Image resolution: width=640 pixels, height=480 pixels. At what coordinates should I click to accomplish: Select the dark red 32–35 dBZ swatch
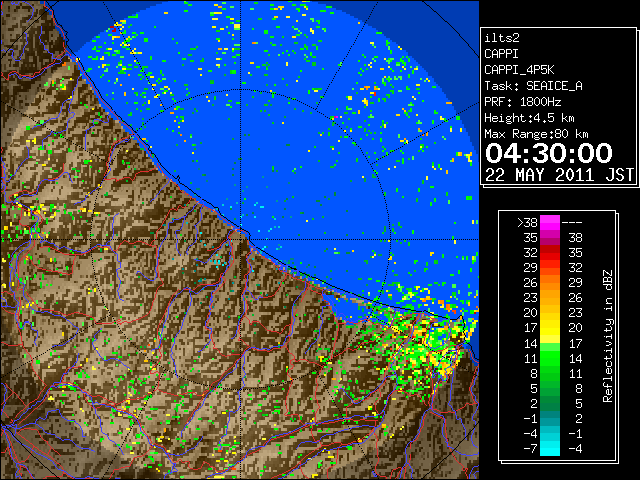(x=550, y=253)
